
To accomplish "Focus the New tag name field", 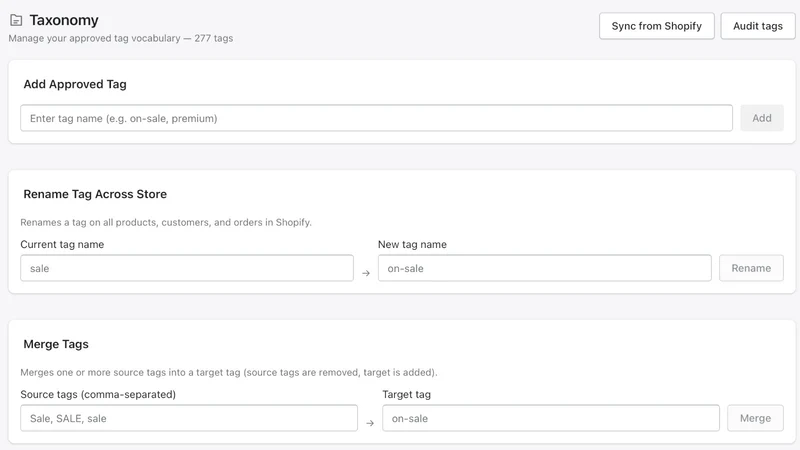I will pyautogui.click(x=544, y=268).
